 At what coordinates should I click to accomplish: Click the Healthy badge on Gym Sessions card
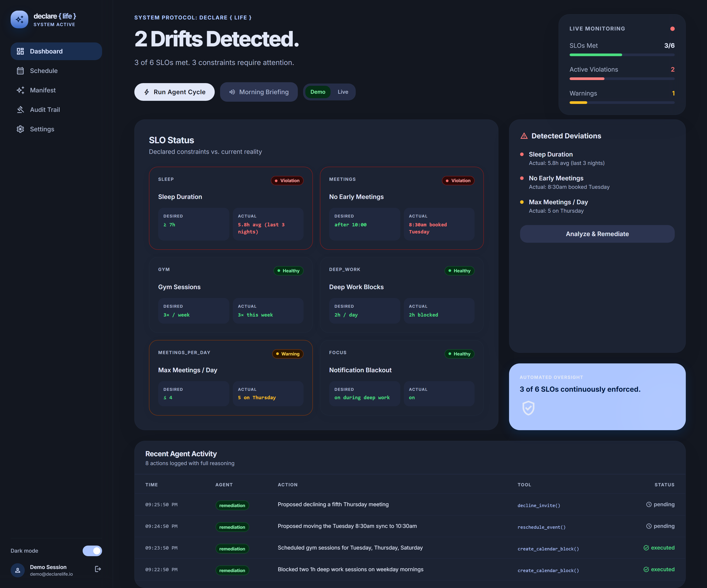point(288,271)
